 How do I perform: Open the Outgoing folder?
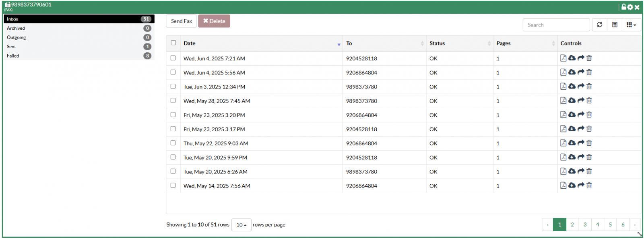tap(79, 37)
